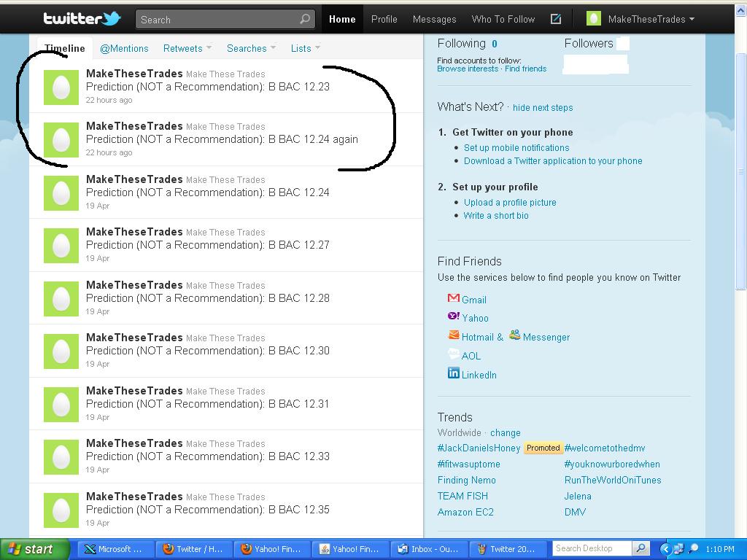
Task: Click in the Search Desktop field
Action: click(592, 548)
